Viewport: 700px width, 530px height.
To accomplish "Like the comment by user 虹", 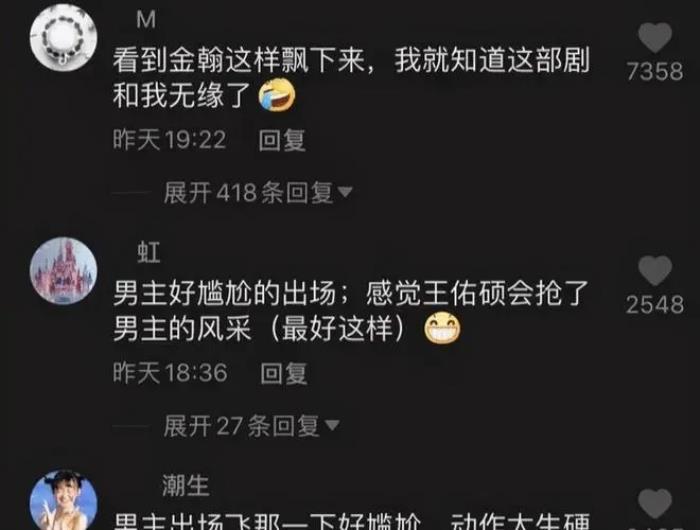I will pyautogui.click(x=655, y=271).
